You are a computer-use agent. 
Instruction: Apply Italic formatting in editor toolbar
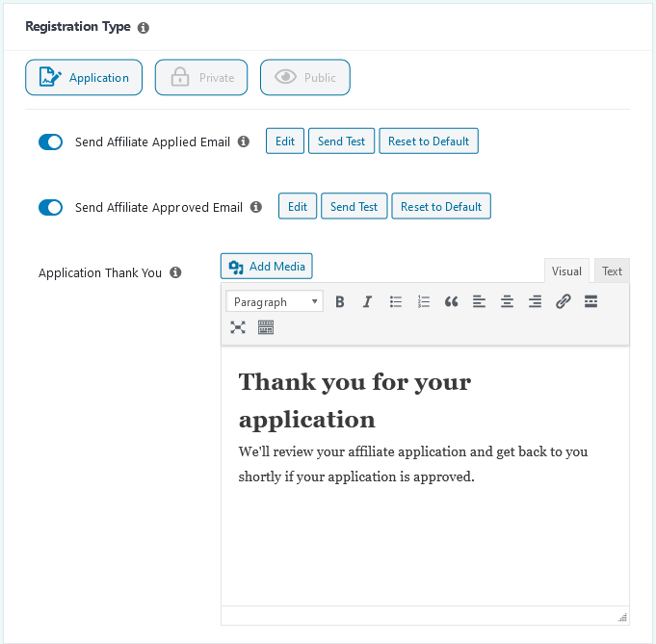pos(367,301)
